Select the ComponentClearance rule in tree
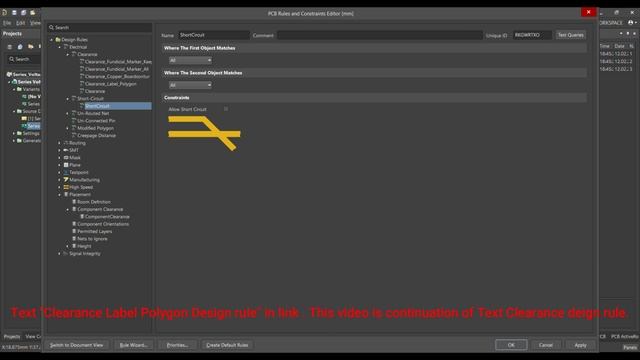 pos(107,216)
